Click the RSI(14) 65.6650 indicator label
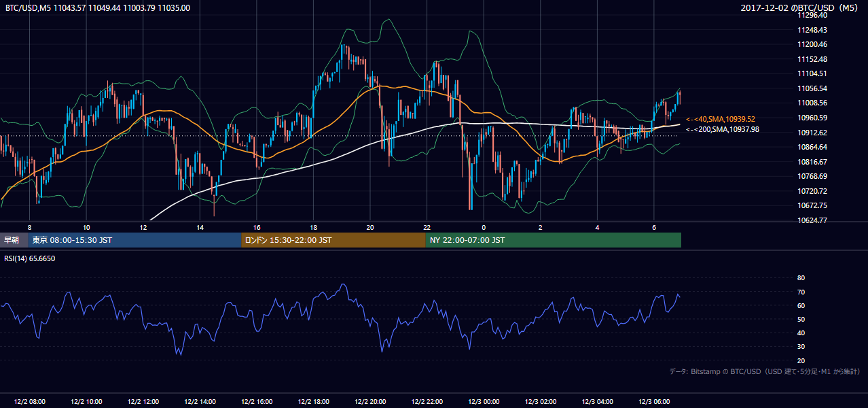The height and width of the screenshot is (408, 868). (31, 258)
